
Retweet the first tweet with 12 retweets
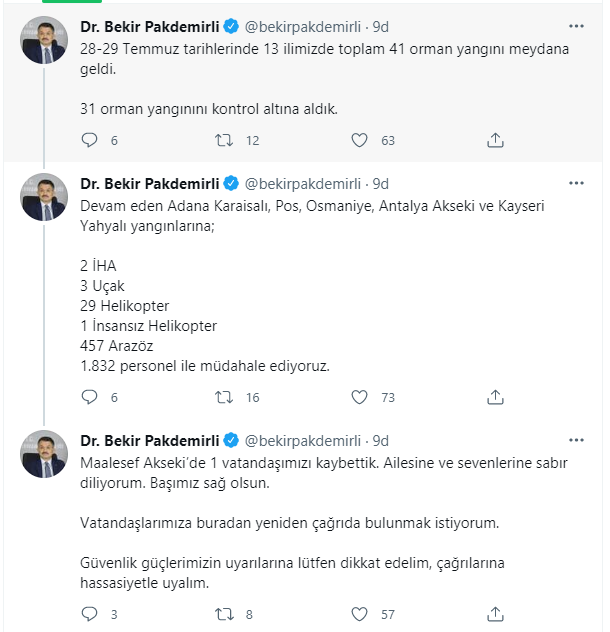(x=224, y=140)
